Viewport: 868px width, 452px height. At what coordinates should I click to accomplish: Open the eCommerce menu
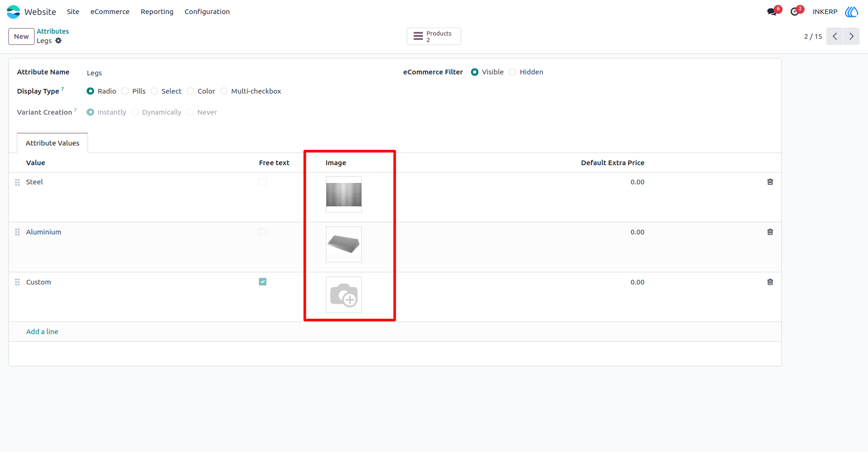[110, 12]
